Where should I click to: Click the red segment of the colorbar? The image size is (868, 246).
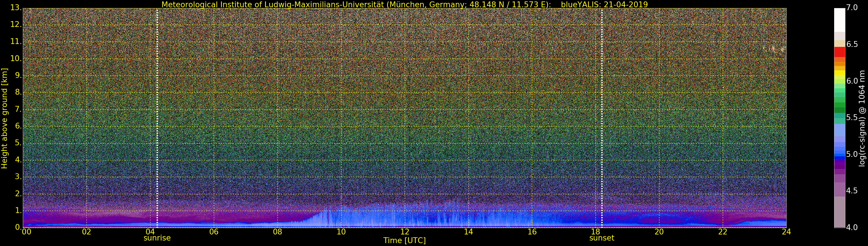pyautogui.click(x=839, y=52)
